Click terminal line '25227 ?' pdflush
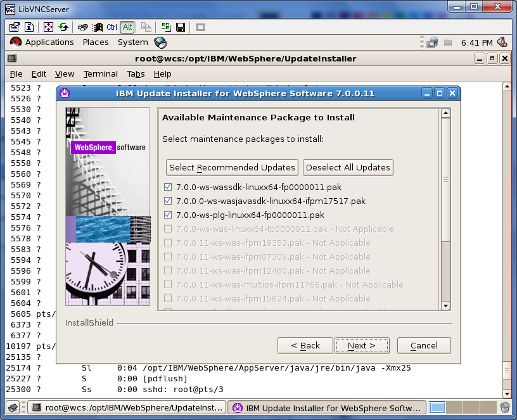 point(96,378)
